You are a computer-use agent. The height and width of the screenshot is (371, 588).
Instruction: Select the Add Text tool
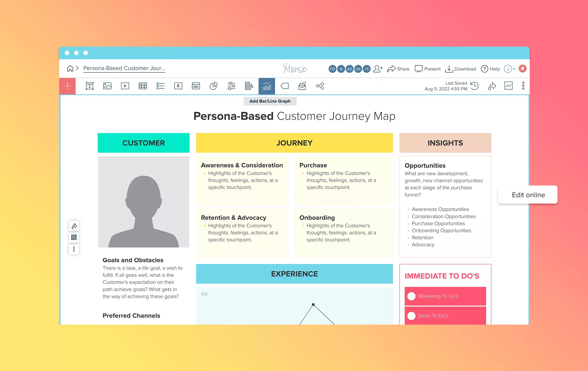point(89,86)
